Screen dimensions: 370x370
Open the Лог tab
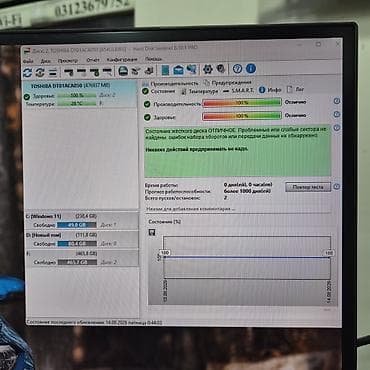click(296, 89)
